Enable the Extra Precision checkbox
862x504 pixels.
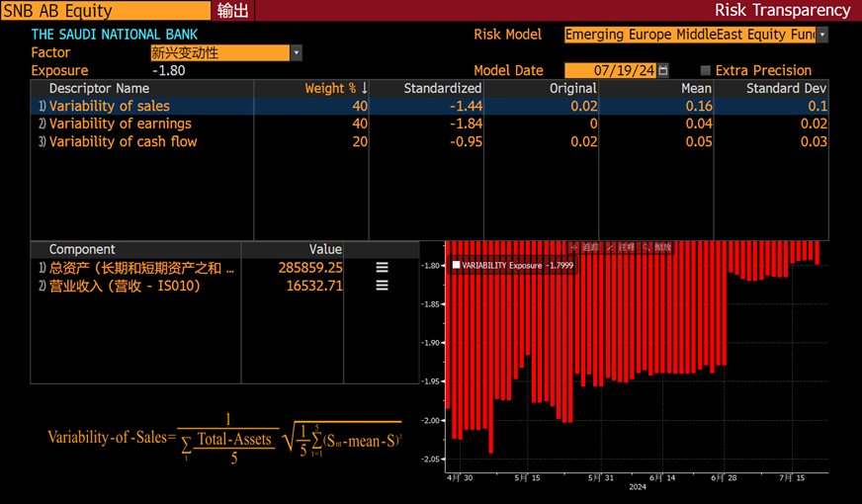(706, 70)
